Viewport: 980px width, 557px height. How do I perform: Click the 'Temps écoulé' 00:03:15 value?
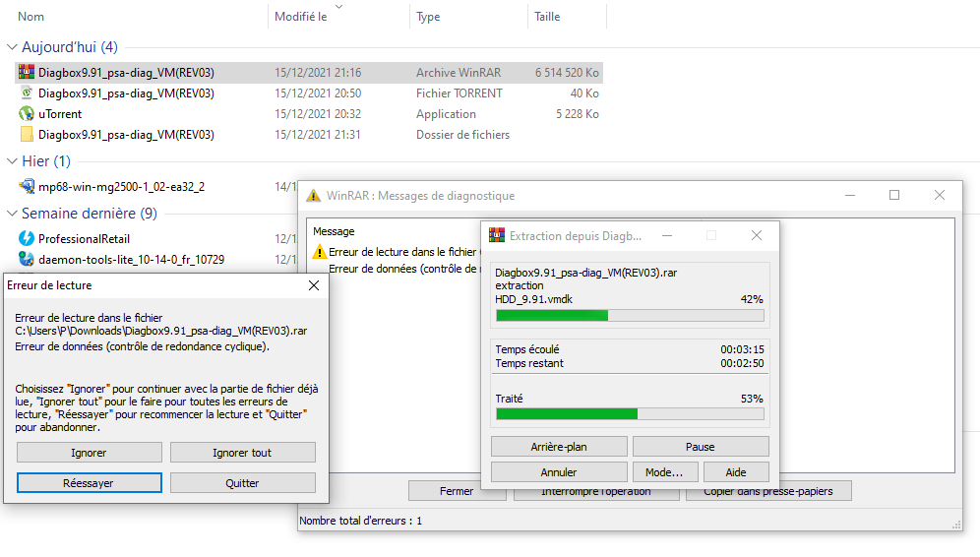pyautogui.click(x=742, y=349)
